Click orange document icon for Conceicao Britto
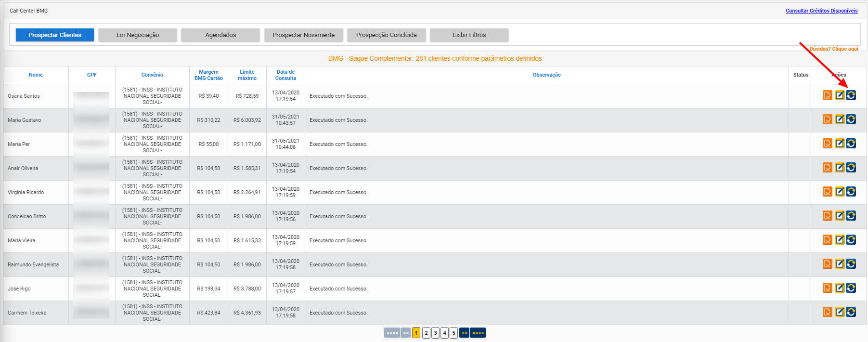Screen dimensions: 868x342 point(828,216)
